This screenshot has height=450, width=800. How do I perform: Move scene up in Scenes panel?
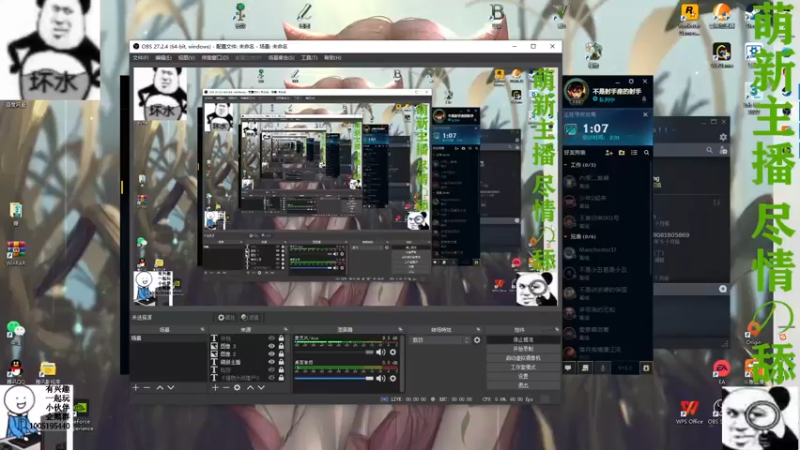click(x=160, y=388)
